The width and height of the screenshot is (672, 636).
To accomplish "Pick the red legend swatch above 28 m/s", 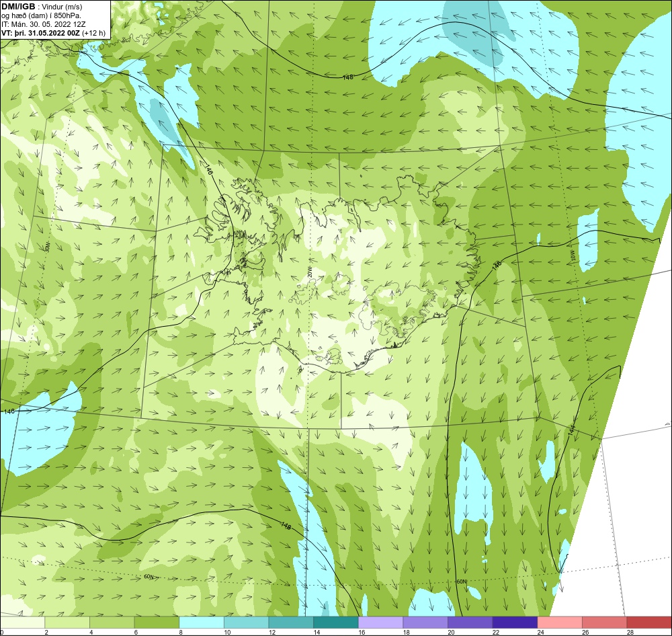I will point(649,623).
